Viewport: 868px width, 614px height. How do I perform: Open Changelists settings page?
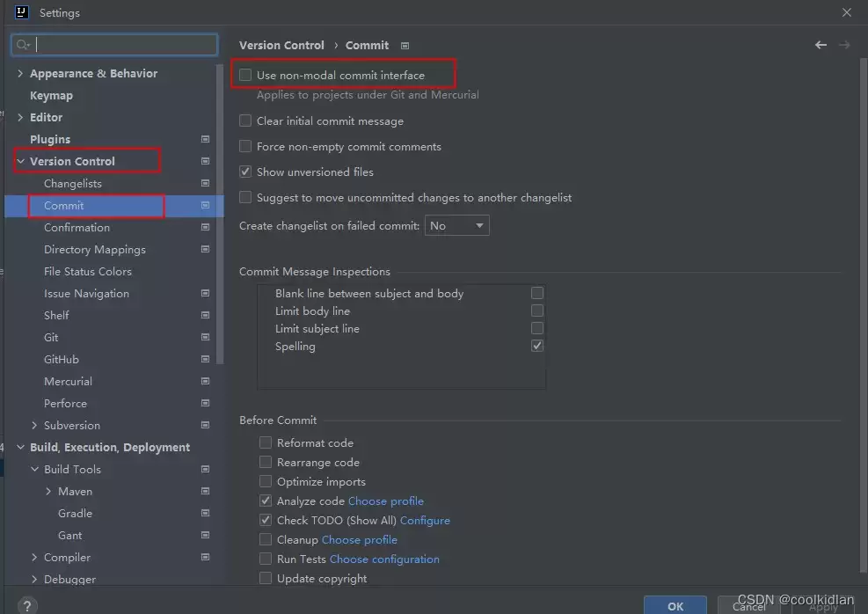[x=72, y=183]
